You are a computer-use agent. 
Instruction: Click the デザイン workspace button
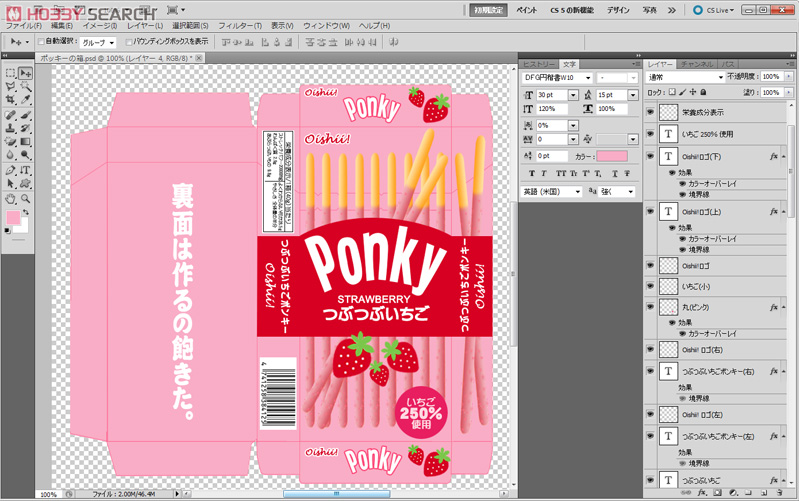618,10
